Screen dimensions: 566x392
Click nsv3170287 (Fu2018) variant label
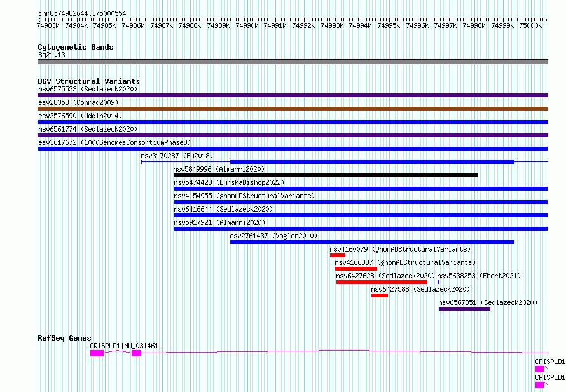[x=177, y=156]
